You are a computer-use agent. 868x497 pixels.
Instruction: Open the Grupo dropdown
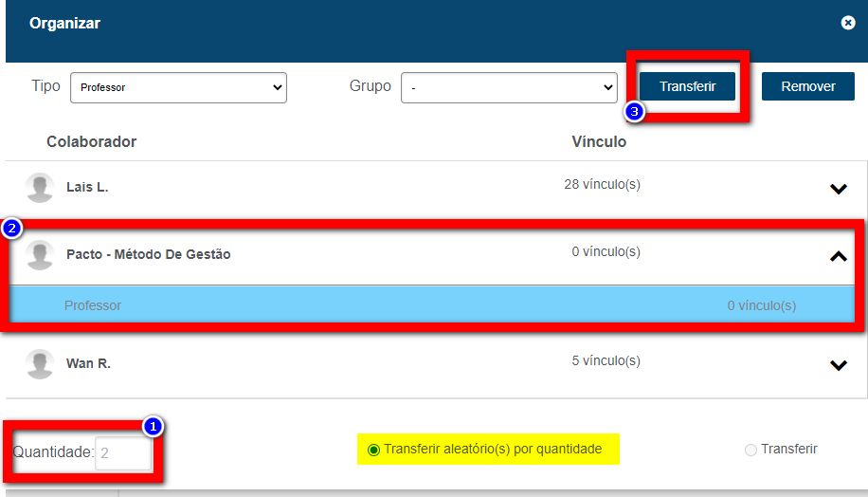point(509,87)
